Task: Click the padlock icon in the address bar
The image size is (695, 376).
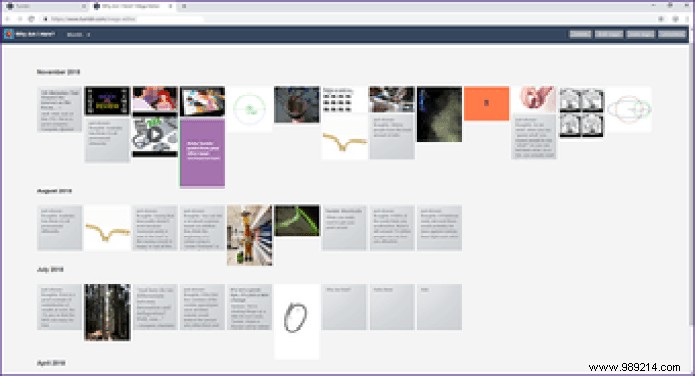Action: coord(45,19)
